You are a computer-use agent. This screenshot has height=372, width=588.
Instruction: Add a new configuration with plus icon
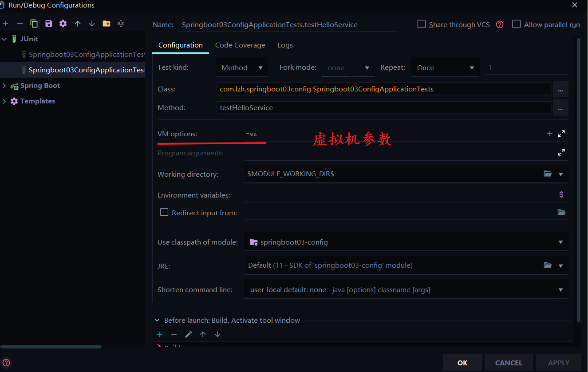[x=5, y=24]
